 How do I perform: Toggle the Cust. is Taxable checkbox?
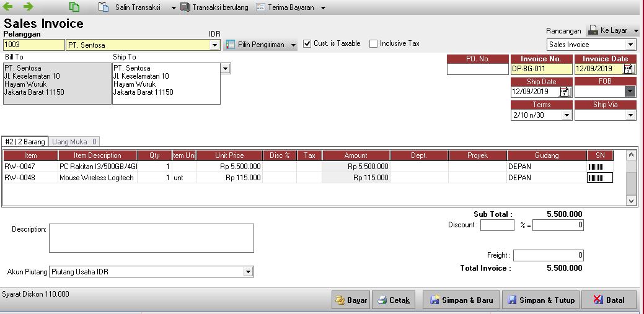(307, 43)
